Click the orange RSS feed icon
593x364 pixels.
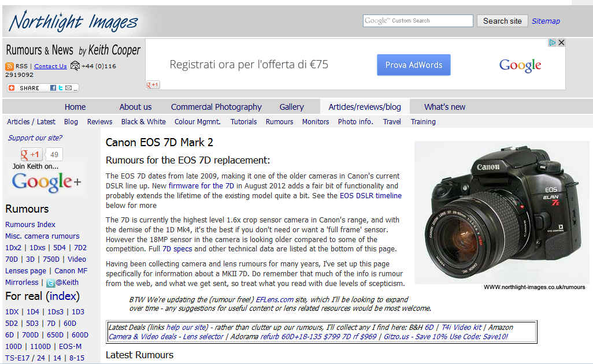click(x=9, y=66)
